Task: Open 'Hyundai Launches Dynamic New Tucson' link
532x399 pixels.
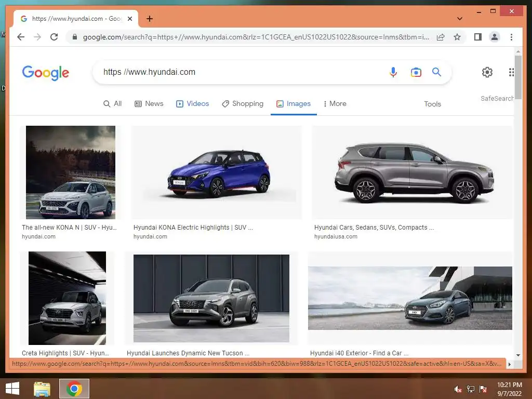Action: [188, 353]
